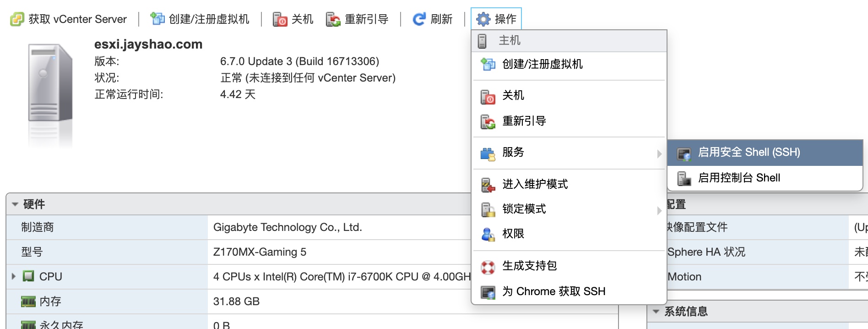The height and width of the screenshot is (329, 868).
Task: Collapse the 硬件 hardware panel
Action: click(x=15, y=204)
